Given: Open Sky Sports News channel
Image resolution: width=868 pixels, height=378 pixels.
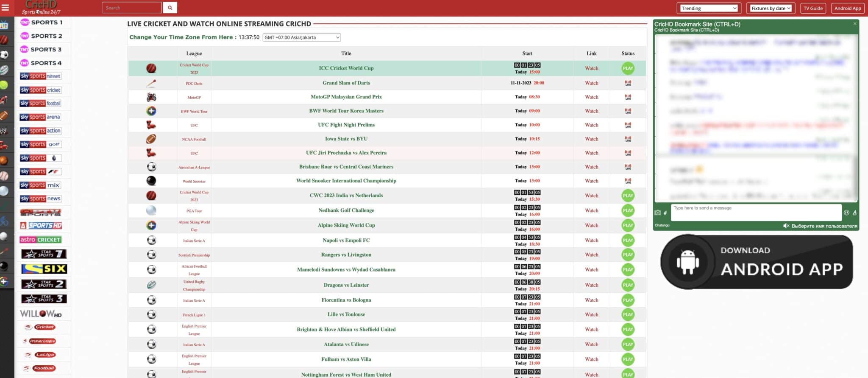Looking at the screenshot, I should pos(41,199).
